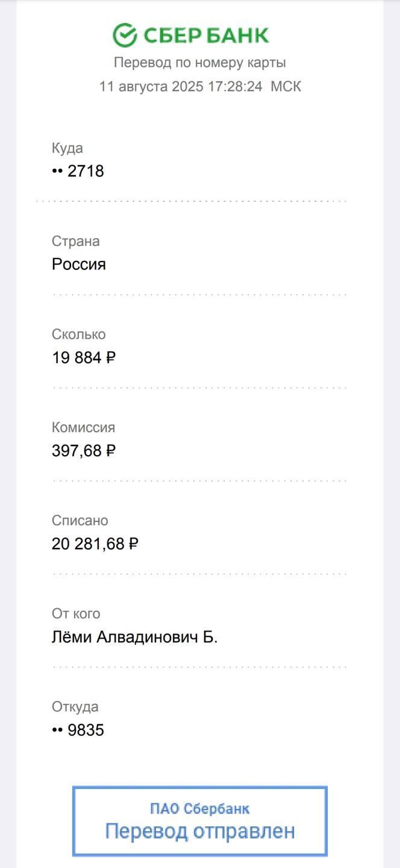Screen dimensions: 400x868
Task: Click 'ПАО Сбербank' text in the stamp
Action: click(x=200, y=809)
